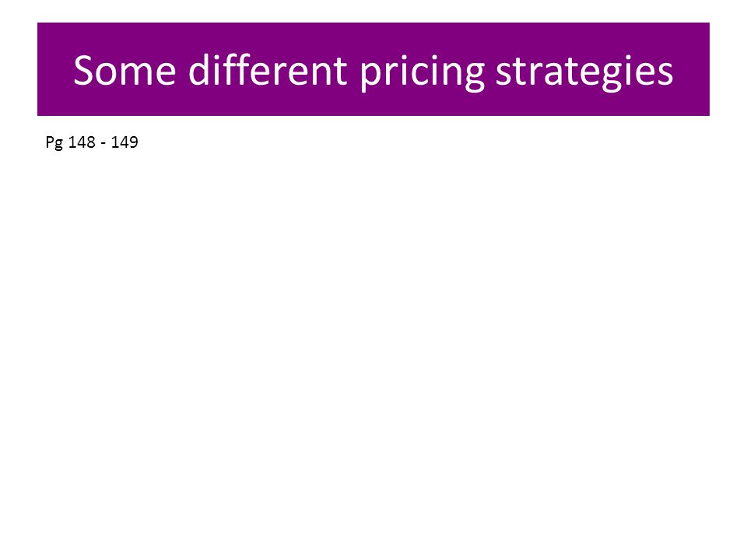Click the purple strip beneath the title text
The image size is (747, 560).
pos(373,105)
